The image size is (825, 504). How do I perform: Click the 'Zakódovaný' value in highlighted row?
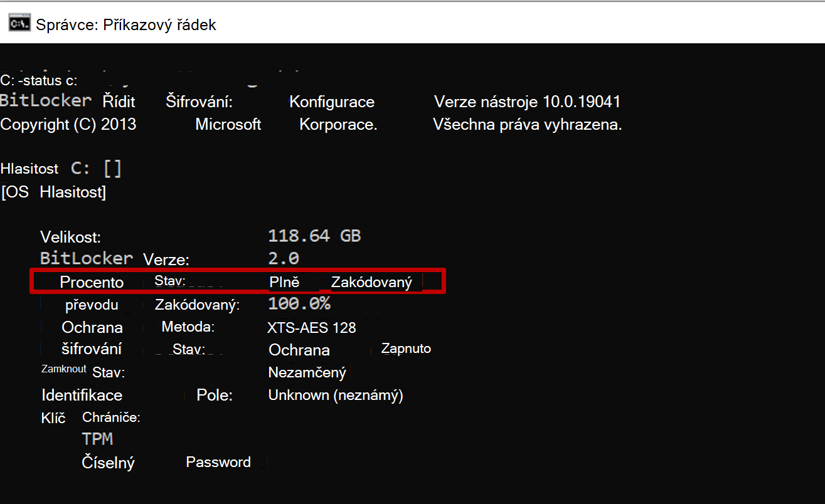pyautogui.click(x=371, y=283)
